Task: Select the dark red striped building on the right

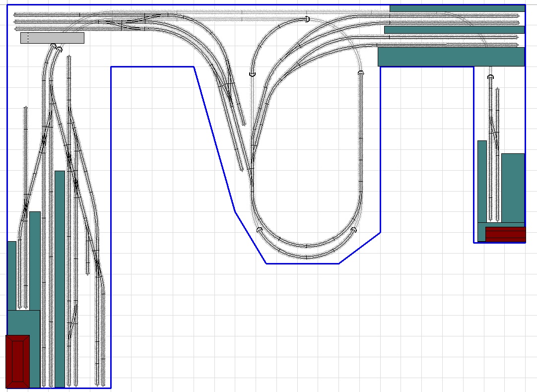Action: 505,234
